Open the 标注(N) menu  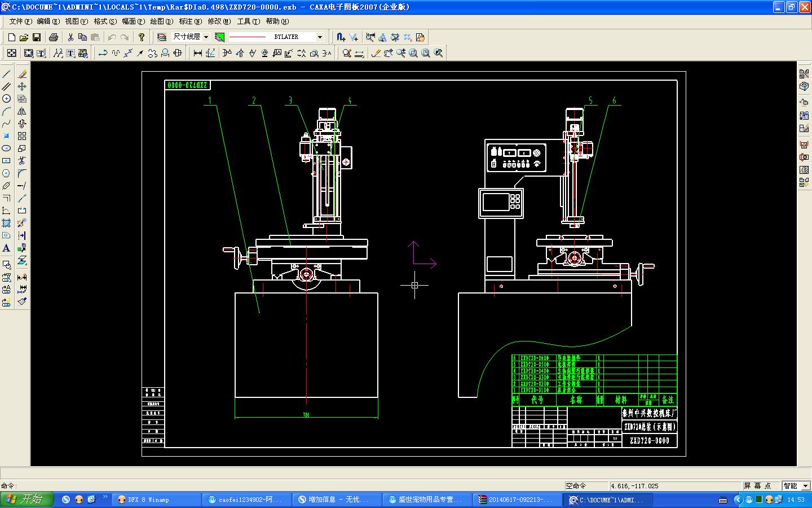coord(190,21)
